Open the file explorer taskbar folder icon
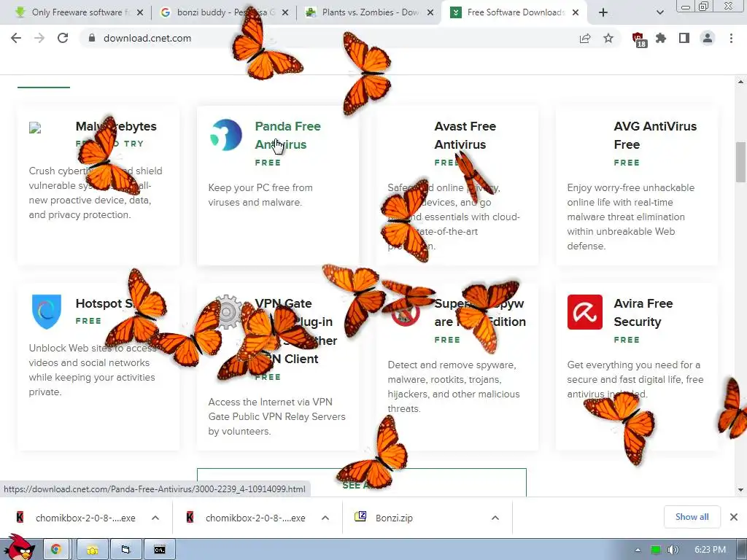 click(x=93, y=550)
